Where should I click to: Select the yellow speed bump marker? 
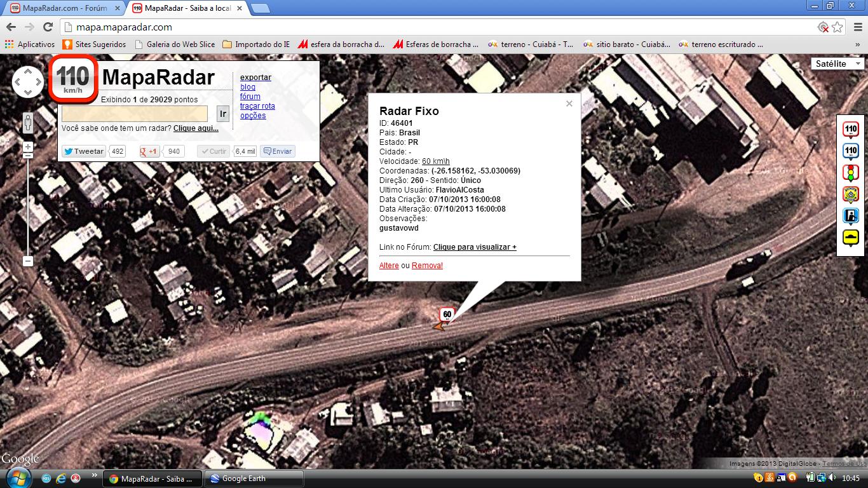coord(850,238)
